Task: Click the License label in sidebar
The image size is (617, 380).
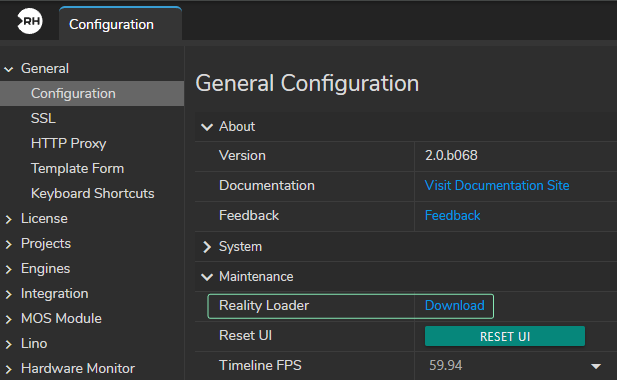Action: (44, 219)
